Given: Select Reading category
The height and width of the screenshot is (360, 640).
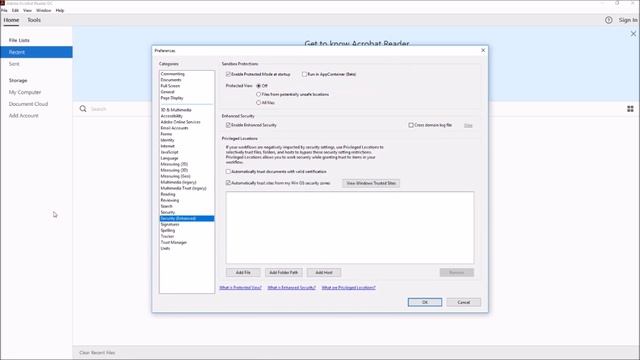Looking at the screenshot, I should (x=168, y=194).
